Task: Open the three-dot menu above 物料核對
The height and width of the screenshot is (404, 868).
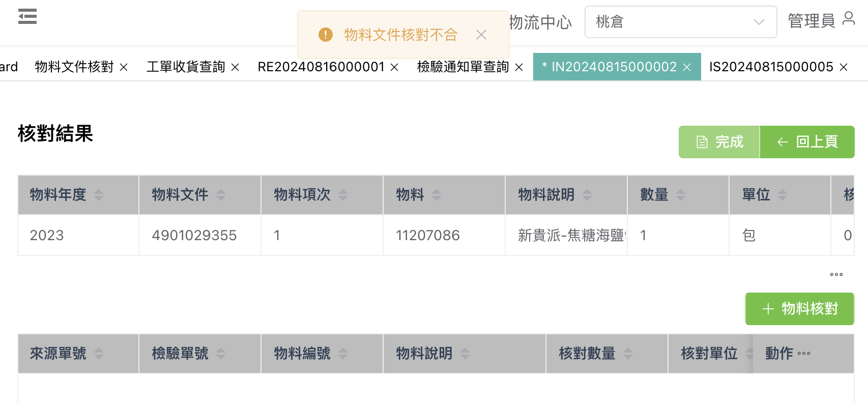Action: click(836, 275)
